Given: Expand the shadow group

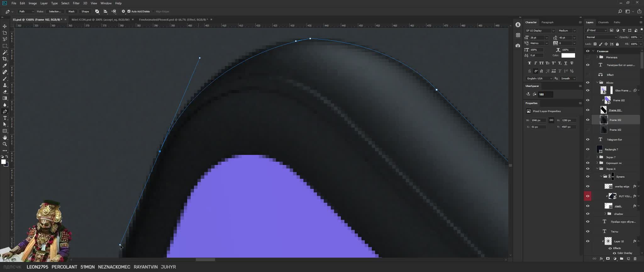Looking at the screenshot, I should tap(605, 214).
